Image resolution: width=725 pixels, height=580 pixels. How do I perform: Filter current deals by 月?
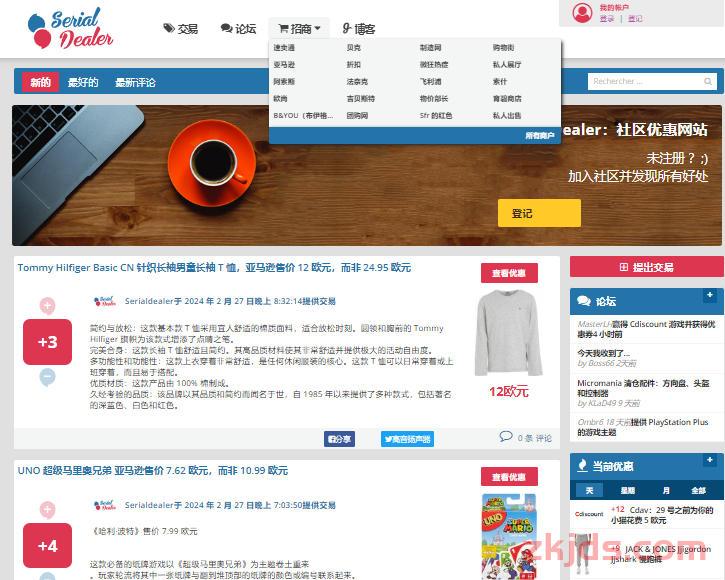[666, 490]
